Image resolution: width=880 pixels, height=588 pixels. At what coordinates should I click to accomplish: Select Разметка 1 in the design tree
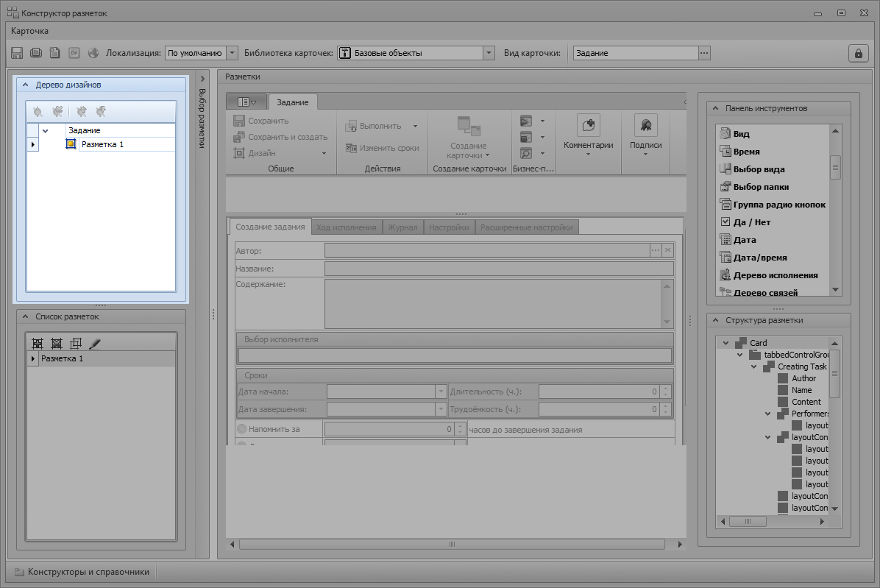pyautogui.click(x=102, y=144)
